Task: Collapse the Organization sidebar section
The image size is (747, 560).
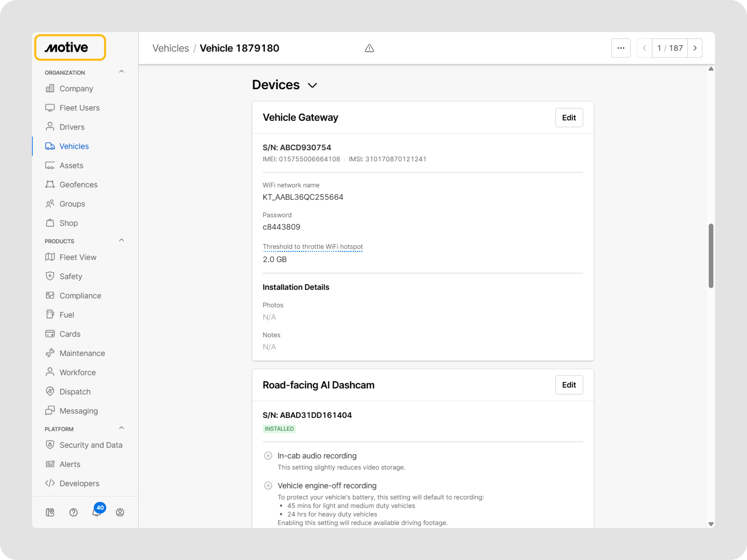Action: 122,72
